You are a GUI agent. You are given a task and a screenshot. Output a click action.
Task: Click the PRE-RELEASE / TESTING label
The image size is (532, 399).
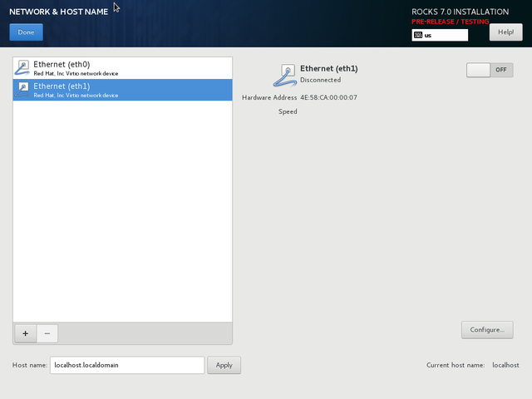tap(451, 22)
